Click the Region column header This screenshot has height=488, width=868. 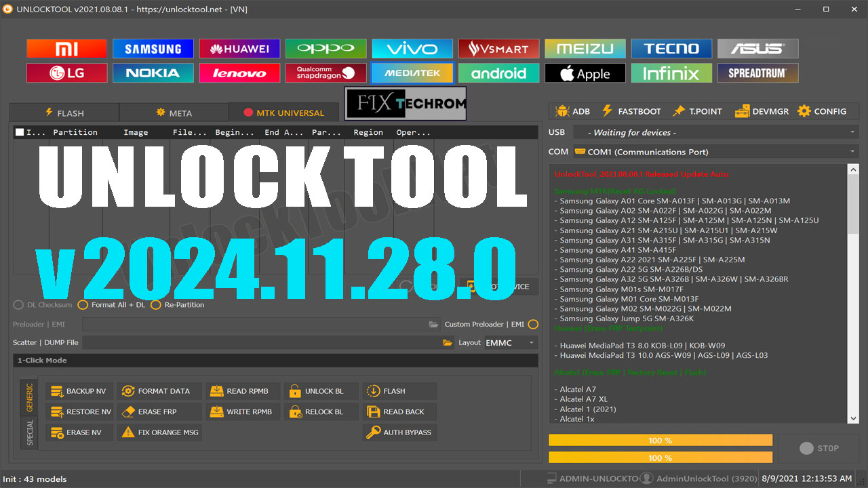click(368, 132)
